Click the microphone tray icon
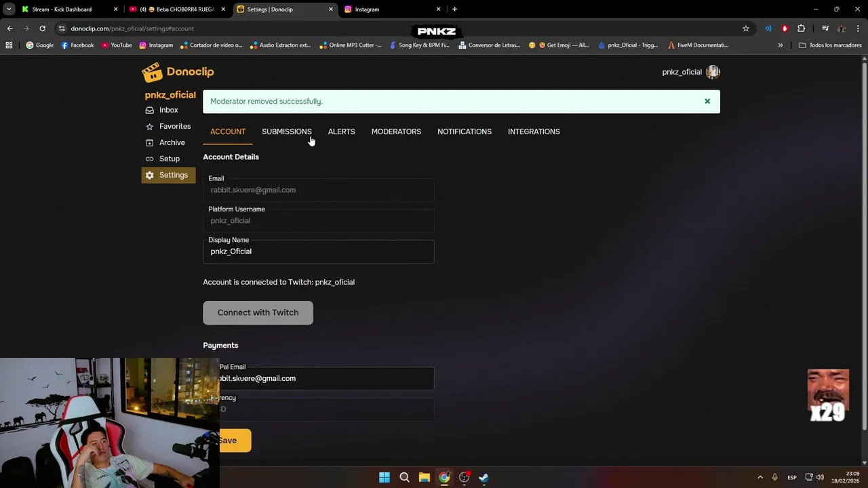 point(774,477)
